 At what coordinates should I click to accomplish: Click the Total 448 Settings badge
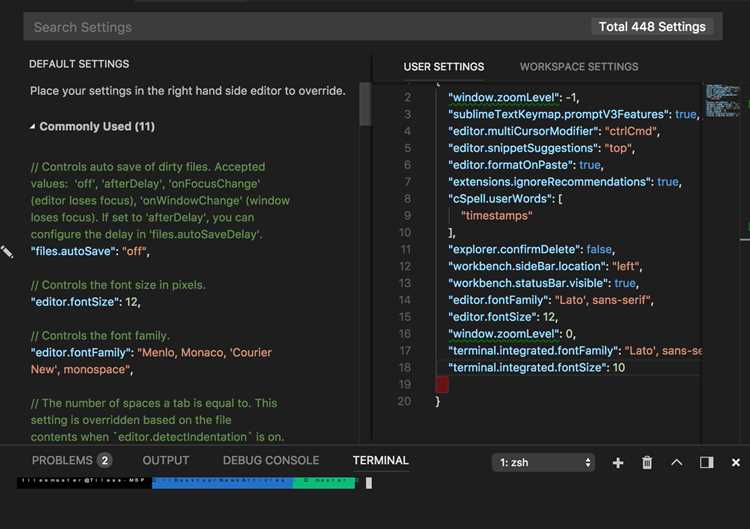click(x=652, y=27)
